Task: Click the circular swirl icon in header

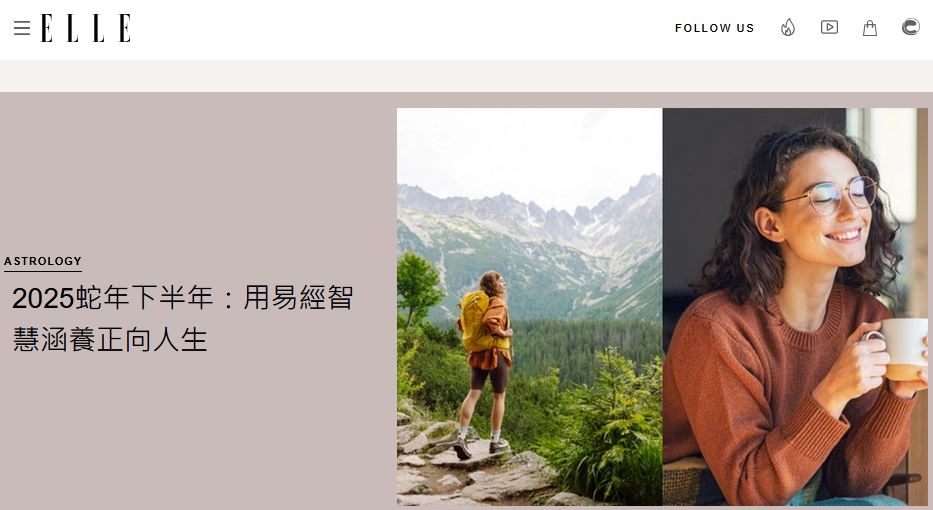Action: tap(910, 27)
